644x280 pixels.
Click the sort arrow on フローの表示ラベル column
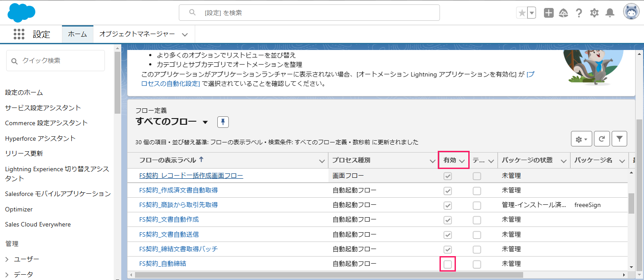pyautogui.click(x=201, y=160)
